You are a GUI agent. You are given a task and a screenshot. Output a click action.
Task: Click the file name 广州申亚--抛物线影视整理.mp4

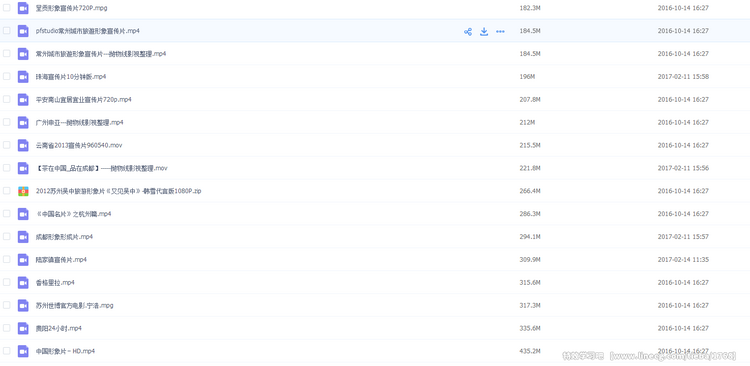click(79, 122)
